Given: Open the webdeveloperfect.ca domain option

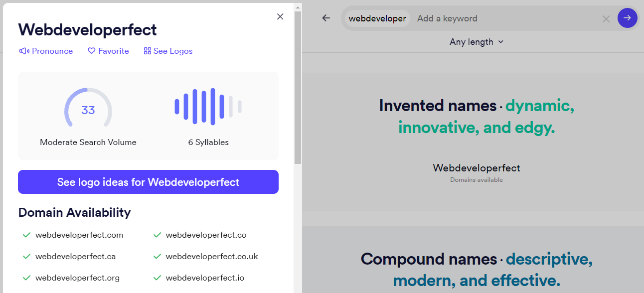Looking at the screenshot, I should click(75, 257).
